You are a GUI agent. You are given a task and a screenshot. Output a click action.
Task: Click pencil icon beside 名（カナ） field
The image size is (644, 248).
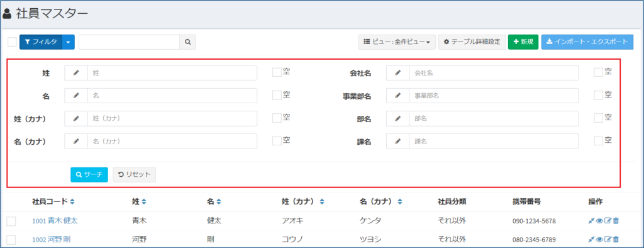(x=76, y=142)
